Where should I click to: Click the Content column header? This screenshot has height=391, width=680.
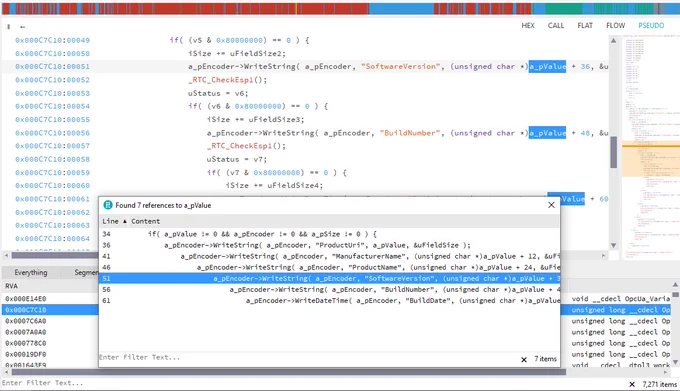[146, 221]
